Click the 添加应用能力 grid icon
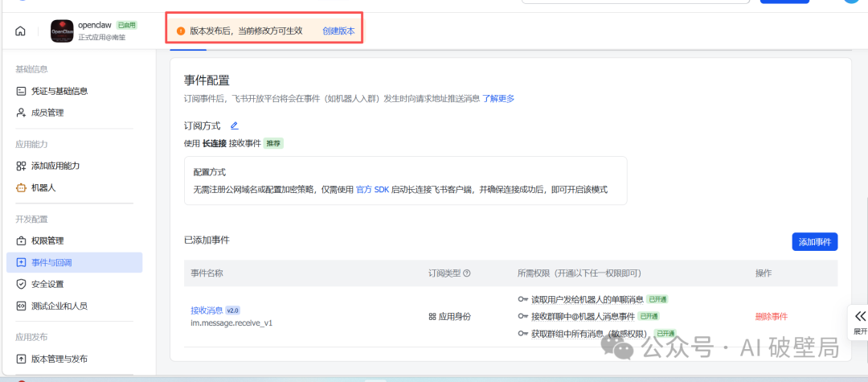Image resolution: width=868 pixels, height=382 pixels. tap(21, 166)
